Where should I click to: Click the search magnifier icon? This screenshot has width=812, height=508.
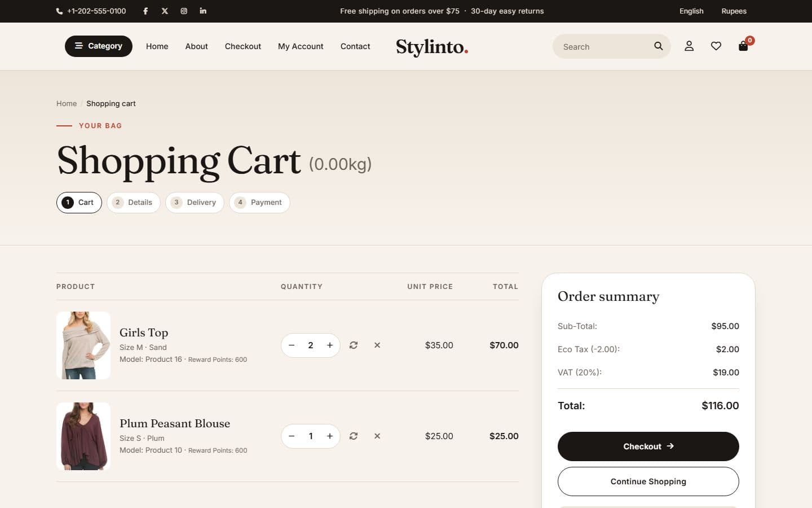point(658,46)
